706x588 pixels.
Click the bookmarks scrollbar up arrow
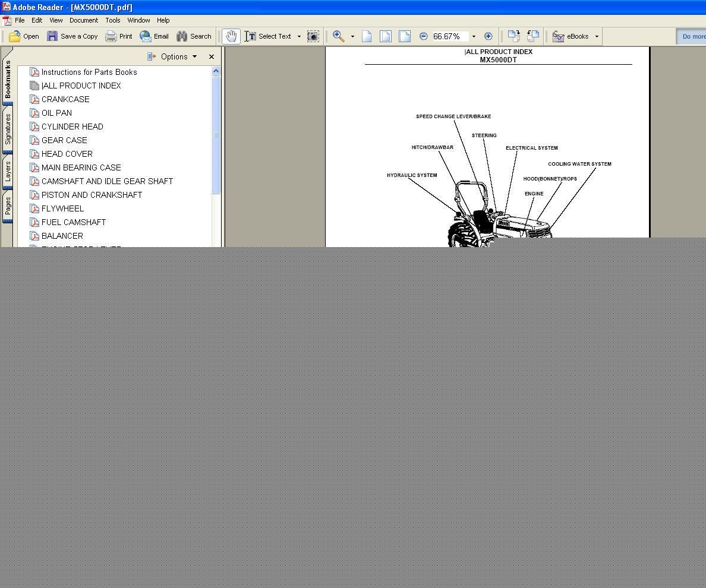(x=216, y=71)
